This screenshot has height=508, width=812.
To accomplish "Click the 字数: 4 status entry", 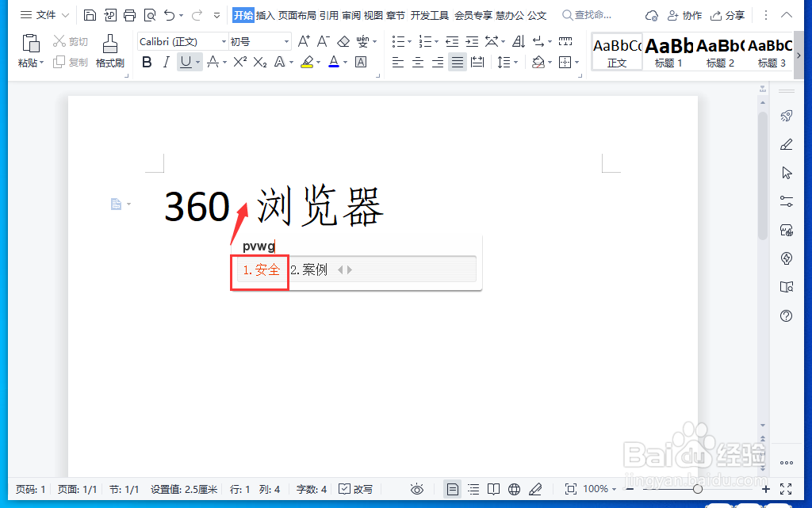I will click(x=311, y=489).
